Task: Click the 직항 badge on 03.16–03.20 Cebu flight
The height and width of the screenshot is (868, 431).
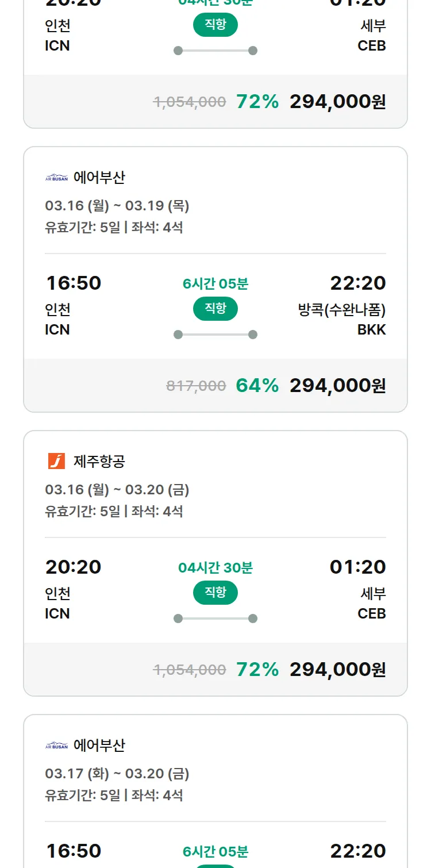Action: (215, 593)
